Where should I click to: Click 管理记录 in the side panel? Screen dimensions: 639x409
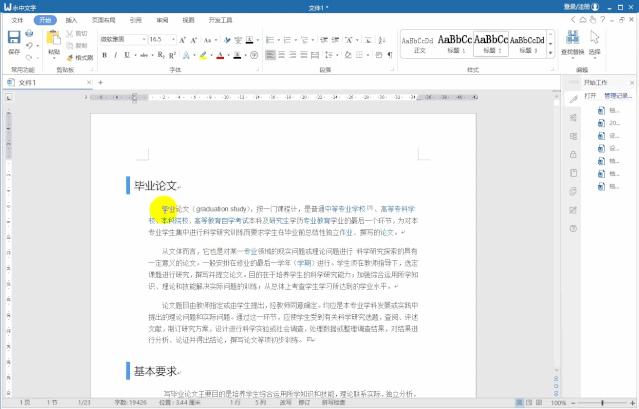(x=617, y=96)
